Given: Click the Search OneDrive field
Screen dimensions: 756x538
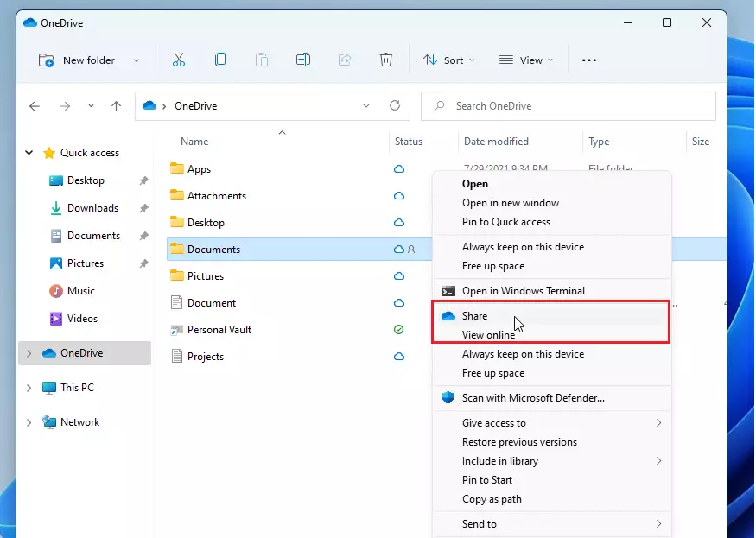Looking at the screenshot, I should click(568, 106).
